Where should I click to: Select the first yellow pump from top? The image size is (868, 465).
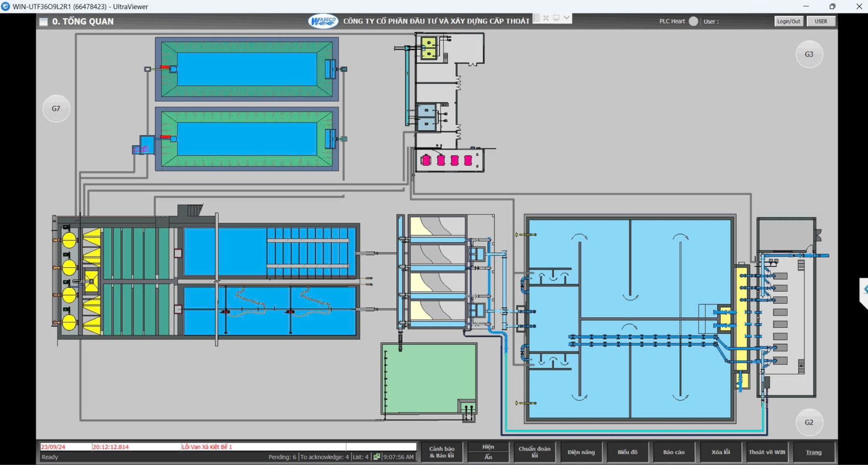pos(69,240)
